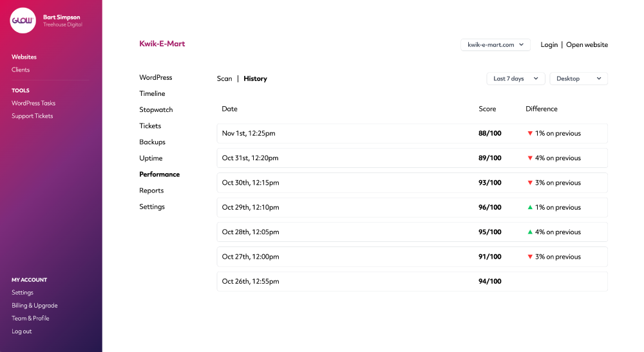Open Kwik-E-Mart site Settings section
644x352 pixels.
point(152,207)
